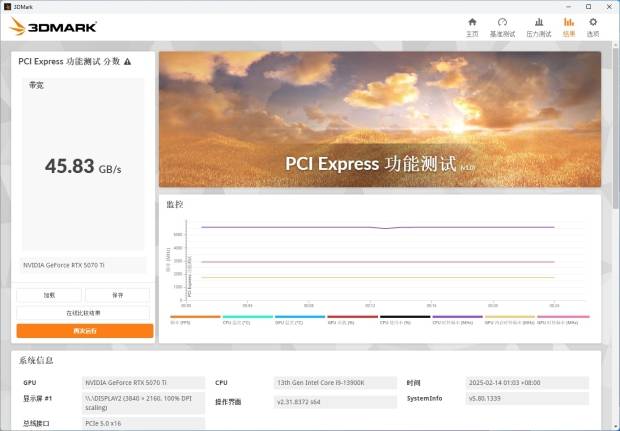Click the 13th Gen Intel Core i9-13900K value

tap(335, 383)
